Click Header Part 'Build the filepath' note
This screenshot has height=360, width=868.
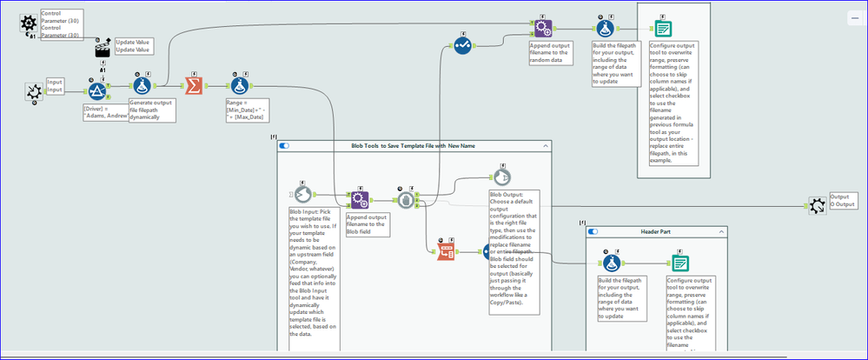[x=621, y=298]
